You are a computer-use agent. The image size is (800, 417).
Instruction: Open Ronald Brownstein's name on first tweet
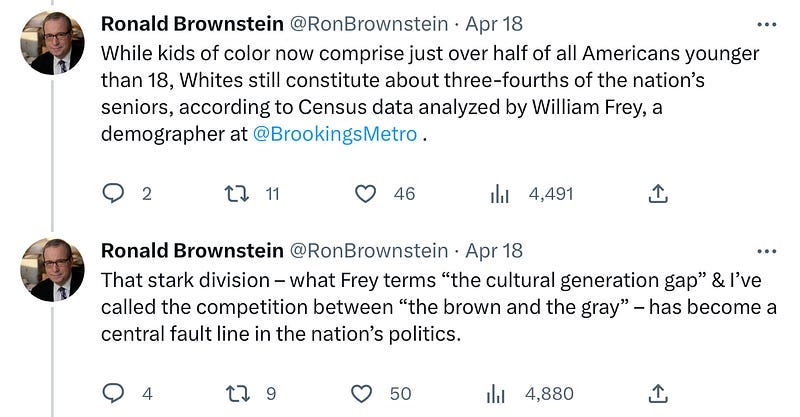(x=192, y=24)
